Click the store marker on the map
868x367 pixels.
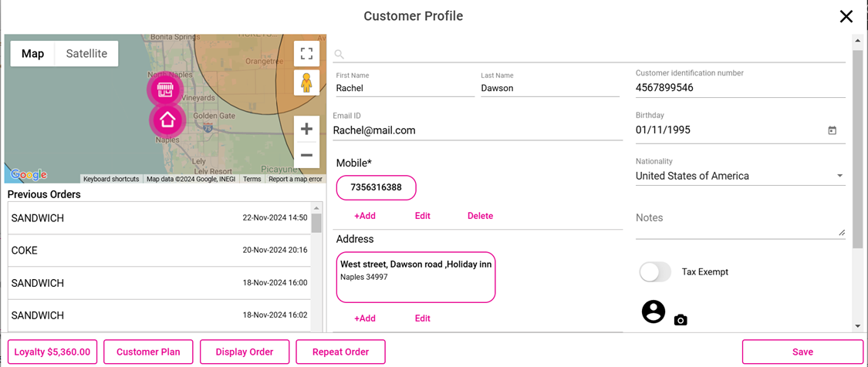coord(164,89)
